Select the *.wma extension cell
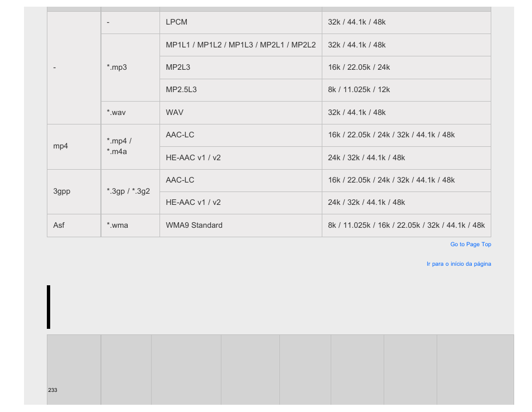The width and height of the screenshot is (532, 412). click(130, 226)
